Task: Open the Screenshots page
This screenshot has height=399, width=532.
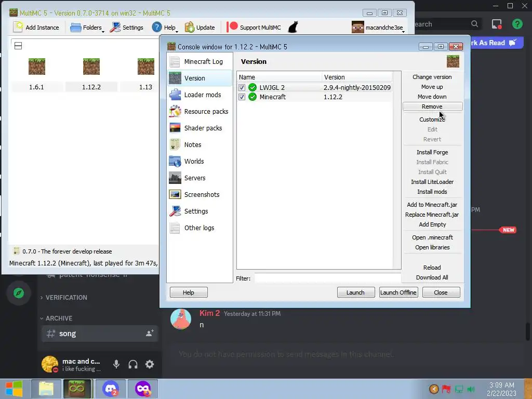Action: (200, 194)
